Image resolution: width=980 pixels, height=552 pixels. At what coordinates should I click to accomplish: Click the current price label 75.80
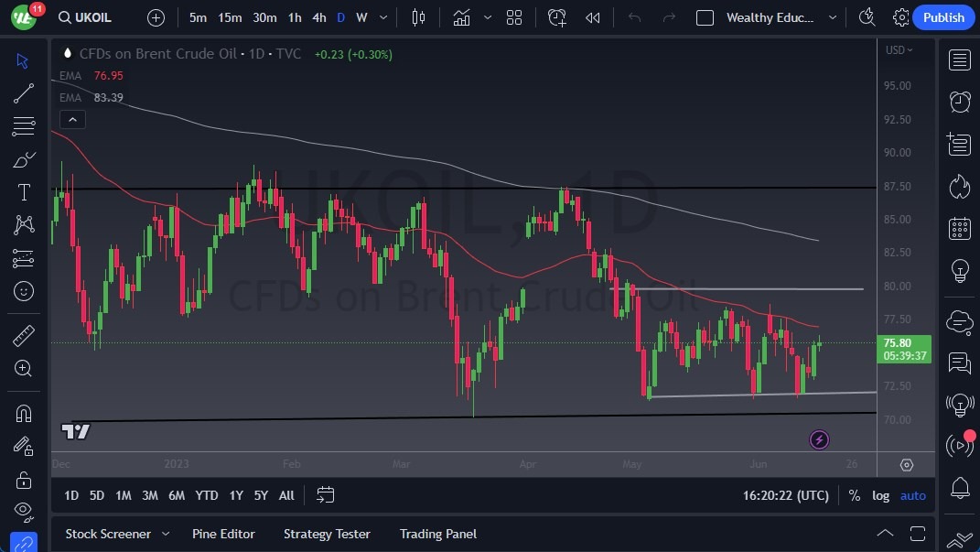(x=904, y=343)
